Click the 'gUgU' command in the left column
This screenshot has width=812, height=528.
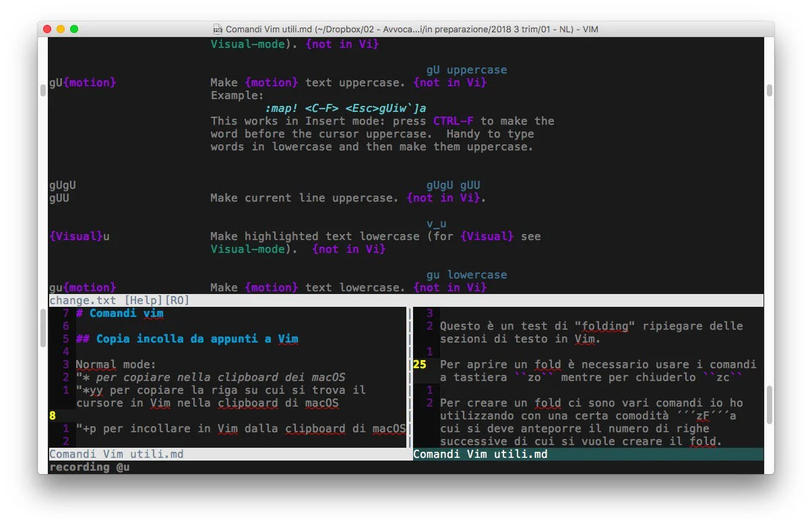(63, 185)
